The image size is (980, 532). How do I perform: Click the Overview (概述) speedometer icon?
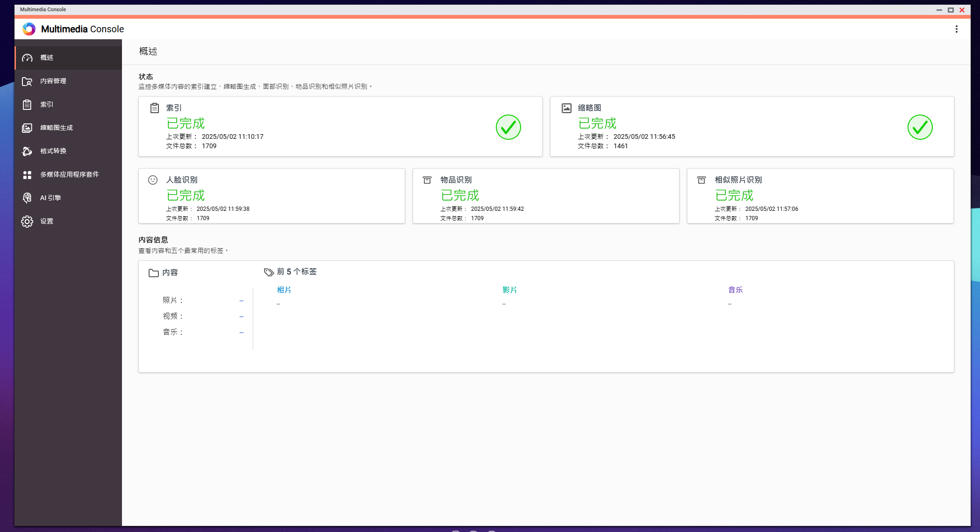(x=27, y=58)
